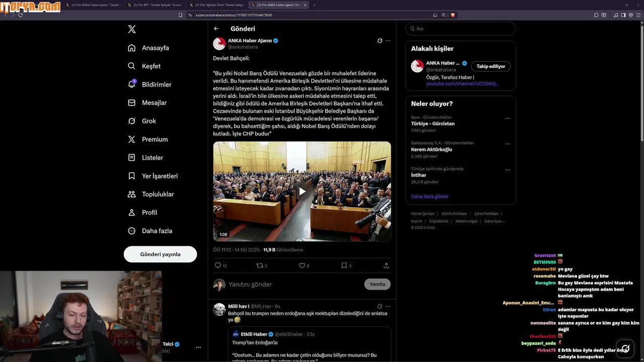Bookmark the post with bookmark icon
The width and height of the screenshot is (644, 362).
tap(344, 265)
